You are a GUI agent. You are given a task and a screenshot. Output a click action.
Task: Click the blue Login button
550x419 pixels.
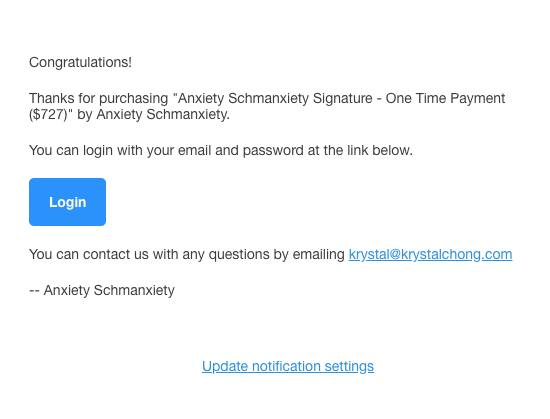pos(67,202)
